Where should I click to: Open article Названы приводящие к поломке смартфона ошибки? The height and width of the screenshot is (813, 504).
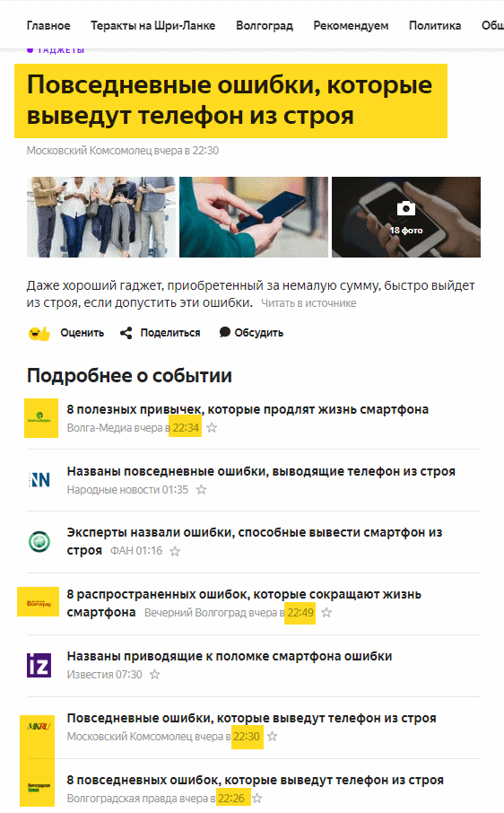230,656
